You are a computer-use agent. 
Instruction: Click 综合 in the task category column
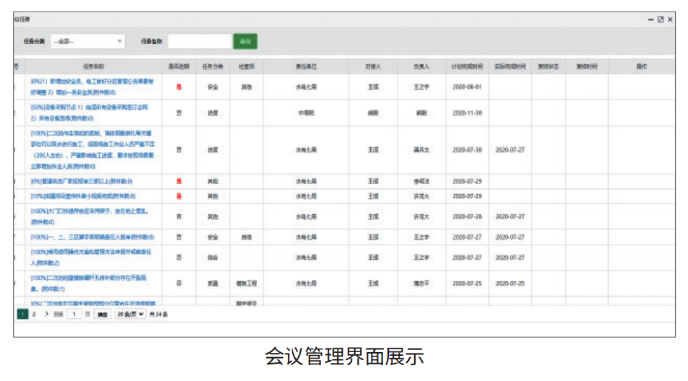coord(213,258)
